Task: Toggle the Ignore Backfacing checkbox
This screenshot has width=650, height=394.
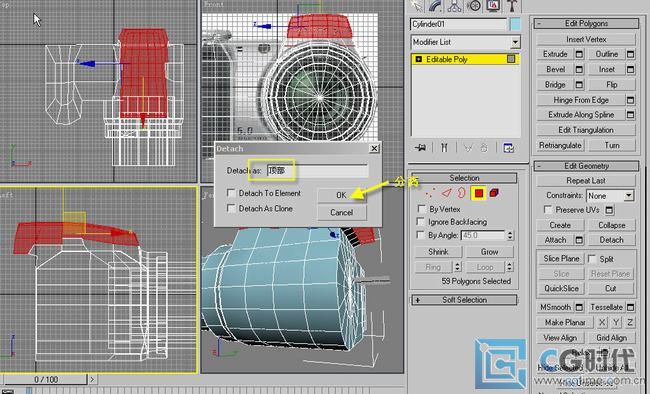Action: (x=421, y=222)
